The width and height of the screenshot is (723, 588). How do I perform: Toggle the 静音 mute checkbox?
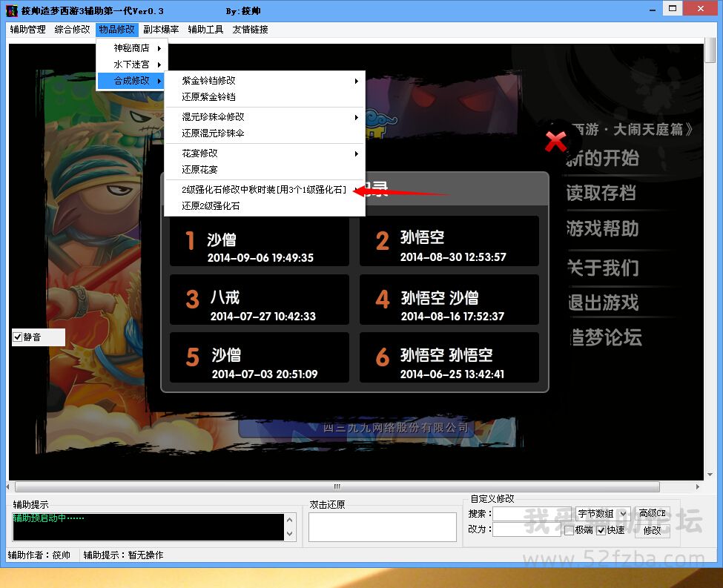coord(18,337)
